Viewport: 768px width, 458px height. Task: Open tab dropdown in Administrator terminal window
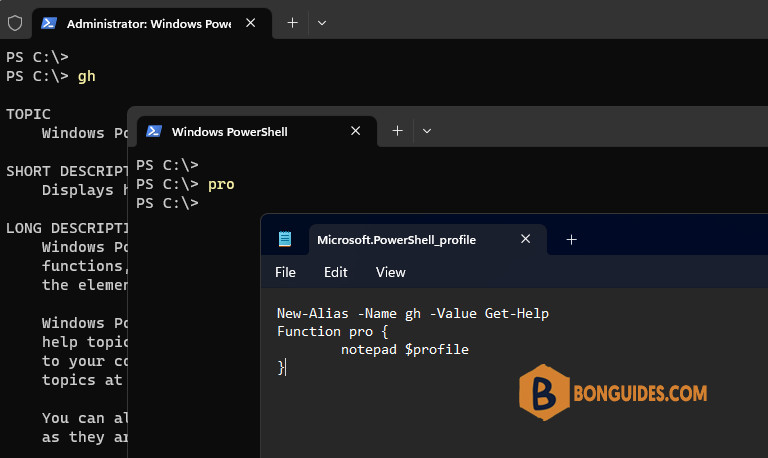pos(322,23)
